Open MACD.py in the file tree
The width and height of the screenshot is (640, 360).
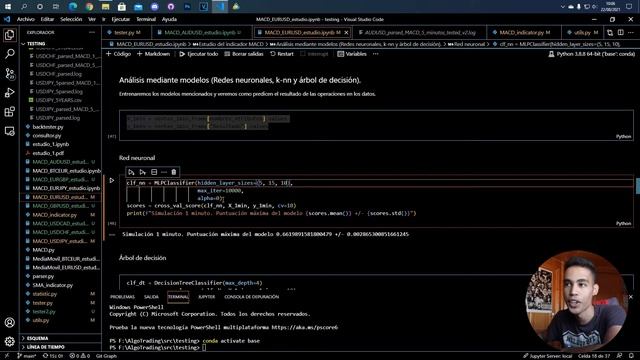click(43, 250)
